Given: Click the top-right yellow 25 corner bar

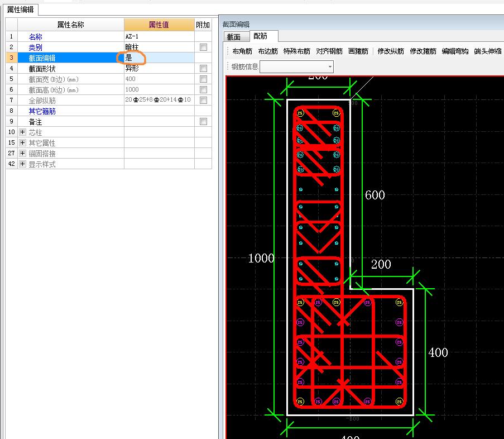Looking at the screenshot, I should 336,113.
